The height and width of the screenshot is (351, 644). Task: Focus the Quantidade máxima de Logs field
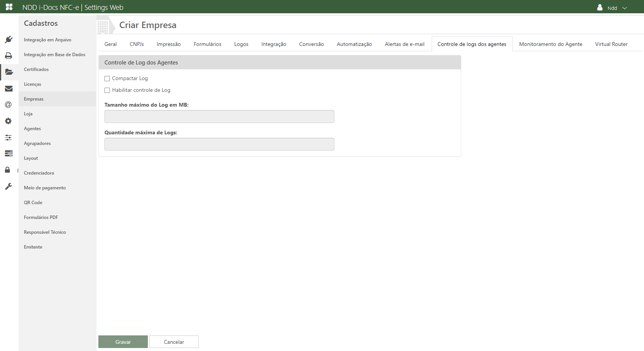coord(219,144)
